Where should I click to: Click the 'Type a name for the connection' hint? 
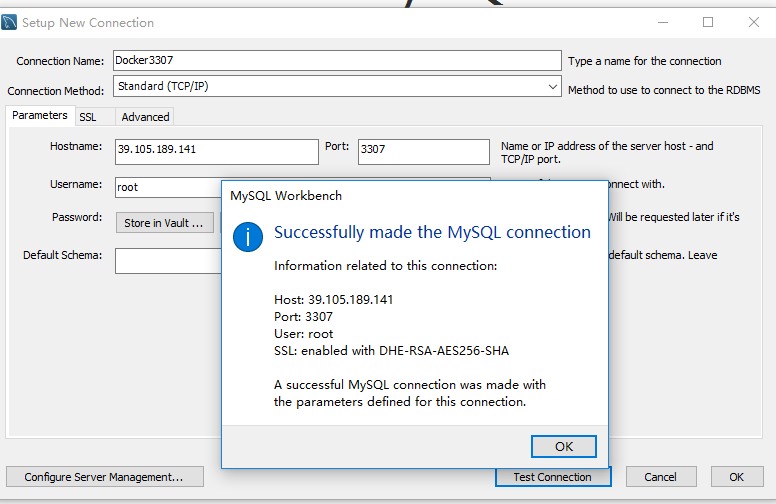click(x=644, y=61)
